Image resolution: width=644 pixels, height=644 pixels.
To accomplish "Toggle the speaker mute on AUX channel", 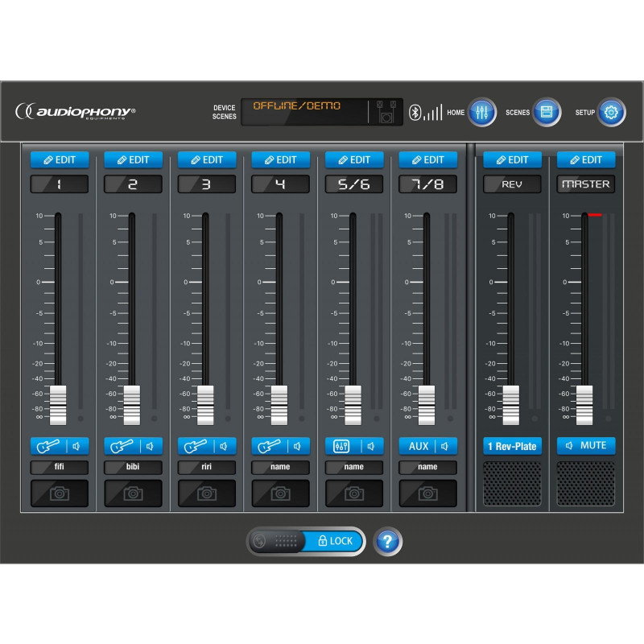I will pos(444,446).
